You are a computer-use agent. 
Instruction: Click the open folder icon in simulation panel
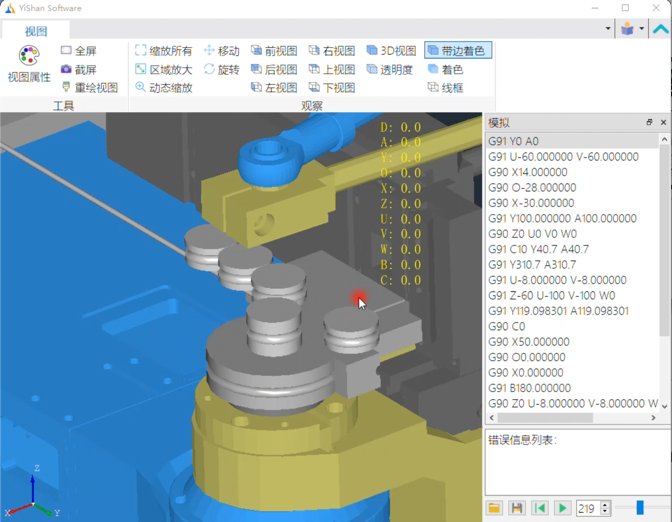point(495,508)
